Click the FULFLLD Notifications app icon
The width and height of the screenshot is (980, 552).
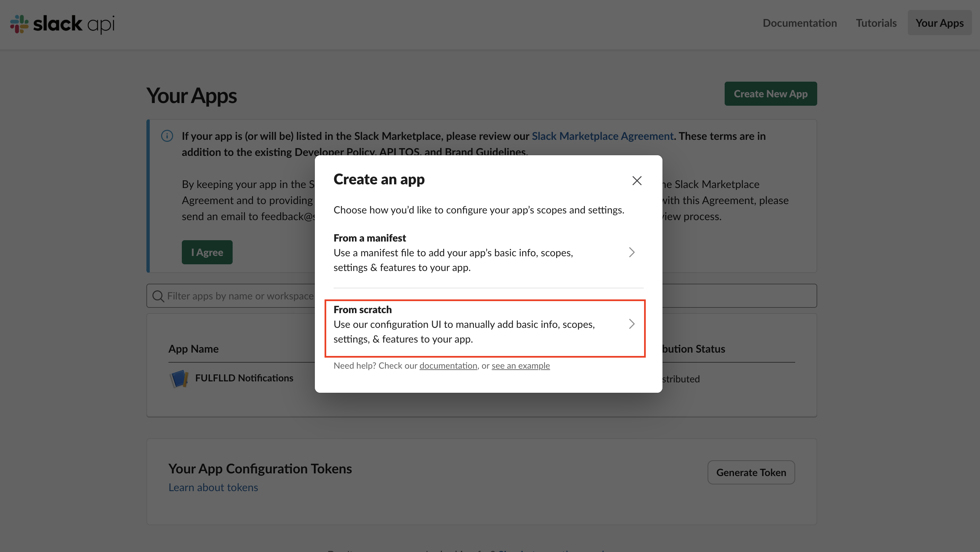179,378
